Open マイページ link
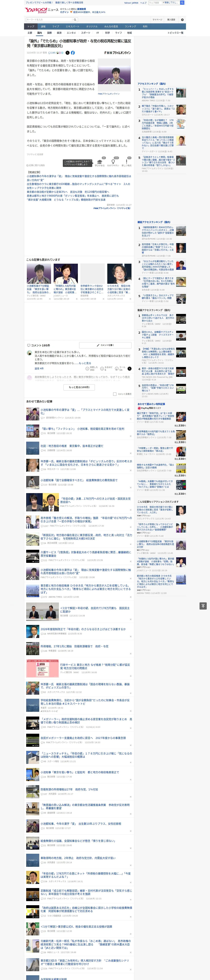210x980 pixels. [157, 19]
